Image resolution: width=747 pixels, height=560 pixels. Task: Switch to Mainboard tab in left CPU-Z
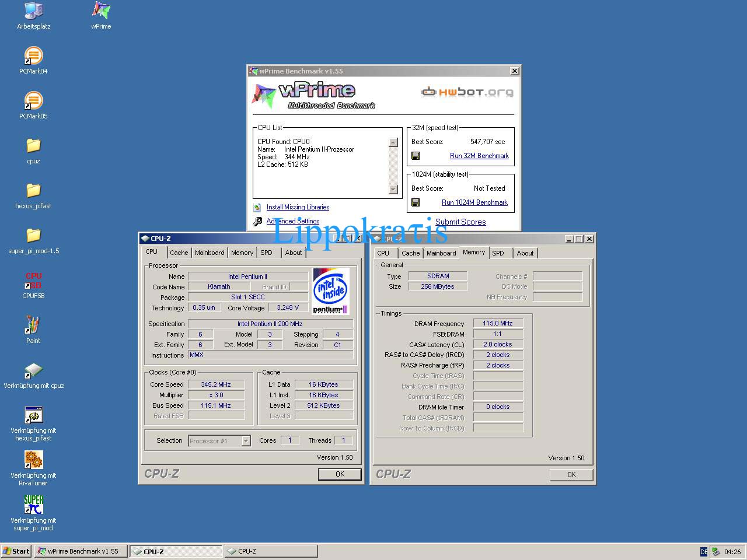[x=210, y=253]
